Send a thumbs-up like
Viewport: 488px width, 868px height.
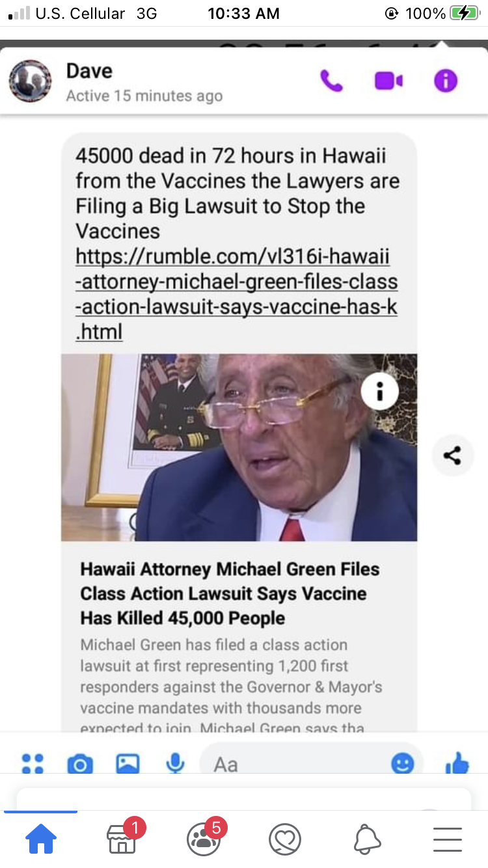pyautogui.click(x=457, y=763)
